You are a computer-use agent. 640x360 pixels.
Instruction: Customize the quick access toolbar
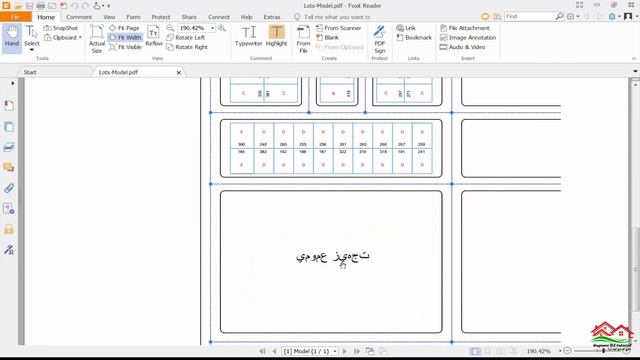(109, 6)
